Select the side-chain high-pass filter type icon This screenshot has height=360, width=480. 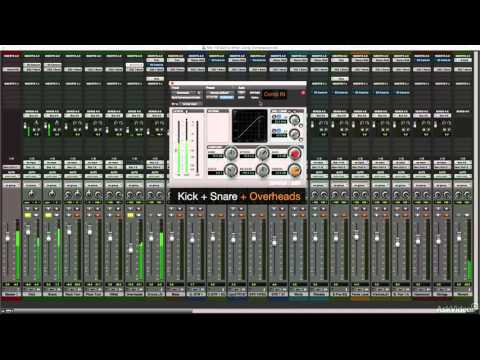tap(279, 117)
